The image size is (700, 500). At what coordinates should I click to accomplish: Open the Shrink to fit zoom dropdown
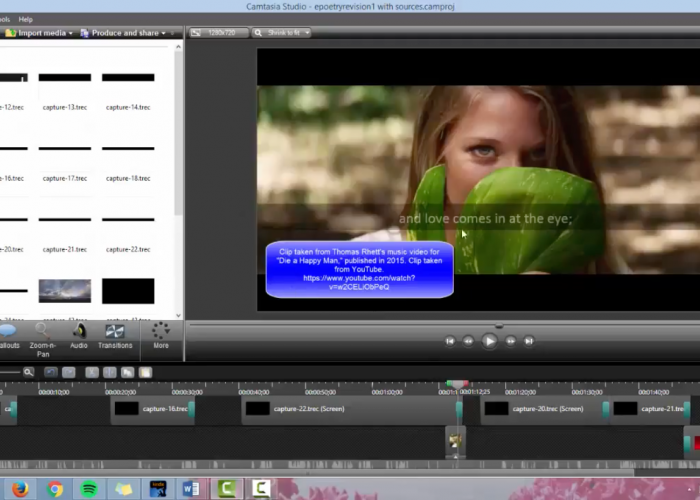pyautogui.click(x=282, y=33)
